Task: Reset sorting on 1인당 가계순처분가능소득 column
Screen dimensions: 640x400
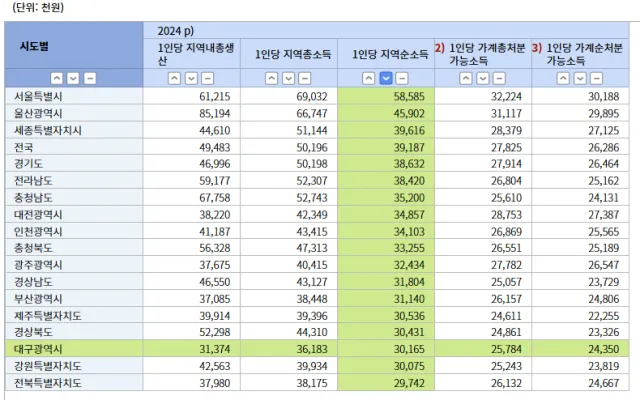Action: (596, 78)
